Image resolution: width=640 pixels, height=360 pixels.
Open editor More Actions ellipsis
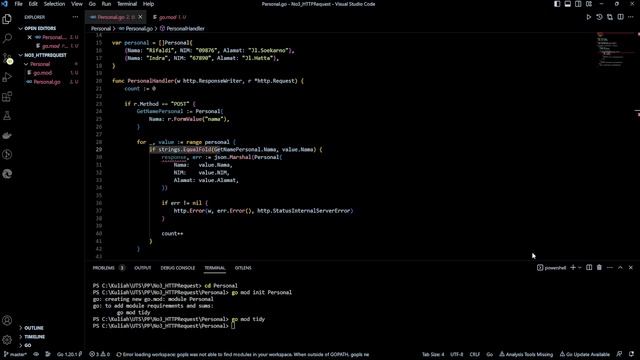(x=631, y=17)
